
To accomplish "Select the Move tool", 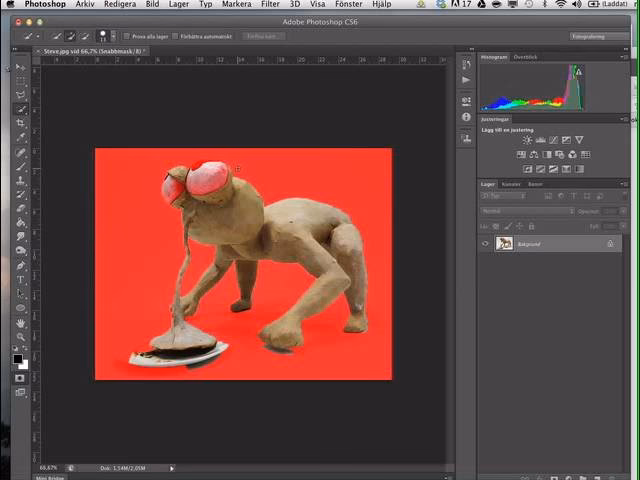I will (x=20, y=68).
